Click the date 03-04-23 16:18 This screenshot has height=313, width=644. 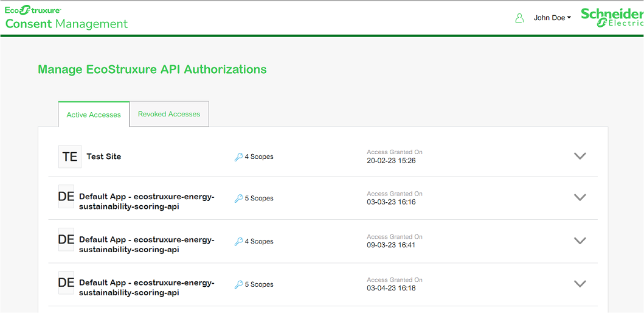[x=392, y=288]
